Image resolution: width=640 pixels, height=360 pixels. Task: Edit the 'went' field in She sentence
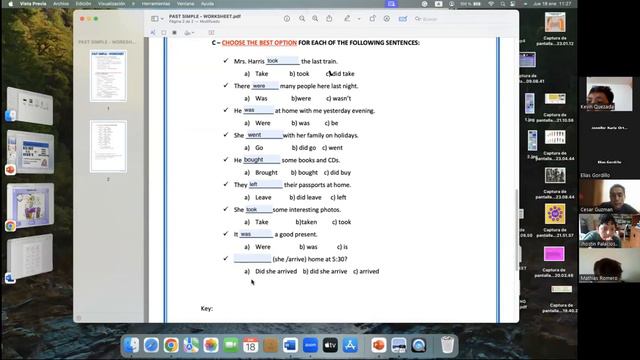[x=264, y=135]
